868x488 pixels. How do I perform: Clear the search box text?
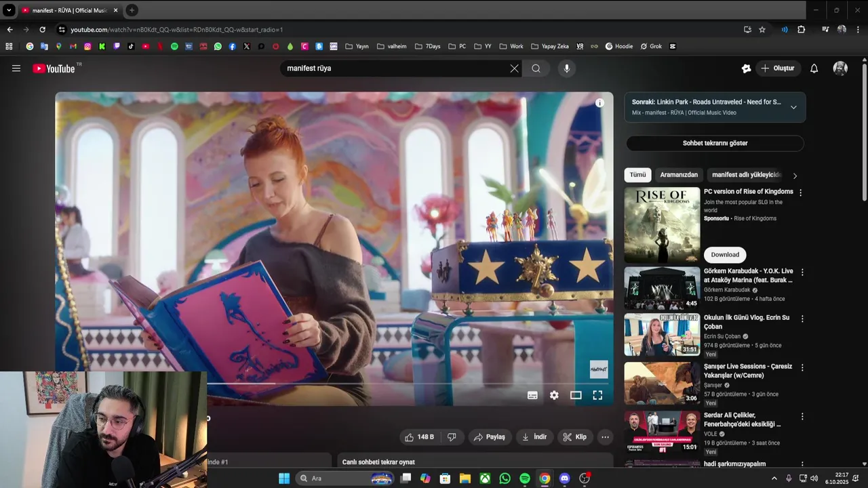click(x=514, y=68)
